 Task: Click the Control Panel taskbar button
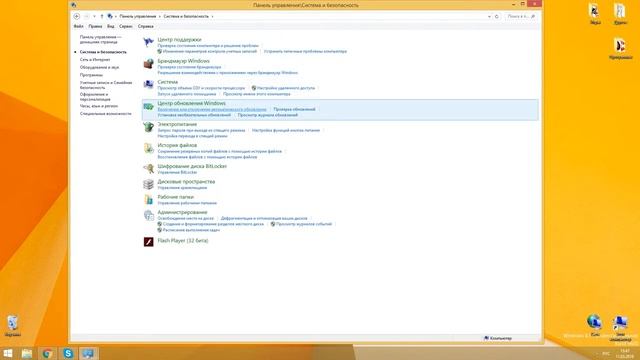(89, 353)
